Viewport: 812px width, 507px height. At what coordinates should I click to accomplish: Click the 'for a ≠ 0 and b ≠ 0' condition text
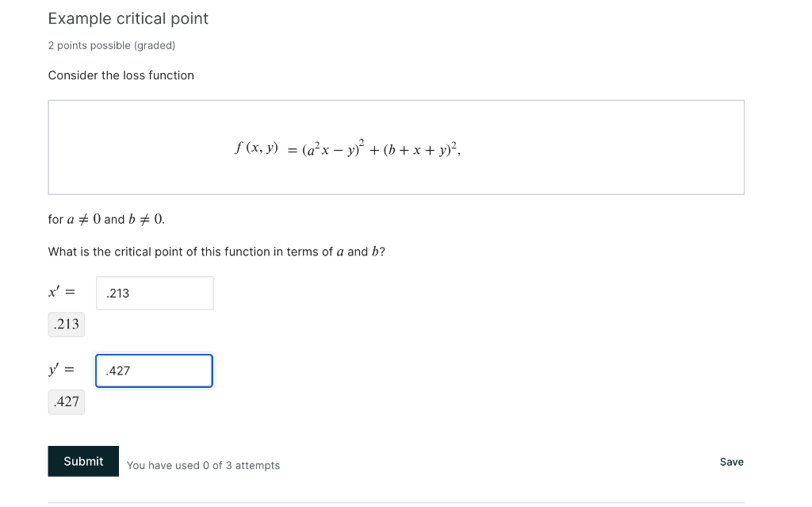(x=106, y=219)
